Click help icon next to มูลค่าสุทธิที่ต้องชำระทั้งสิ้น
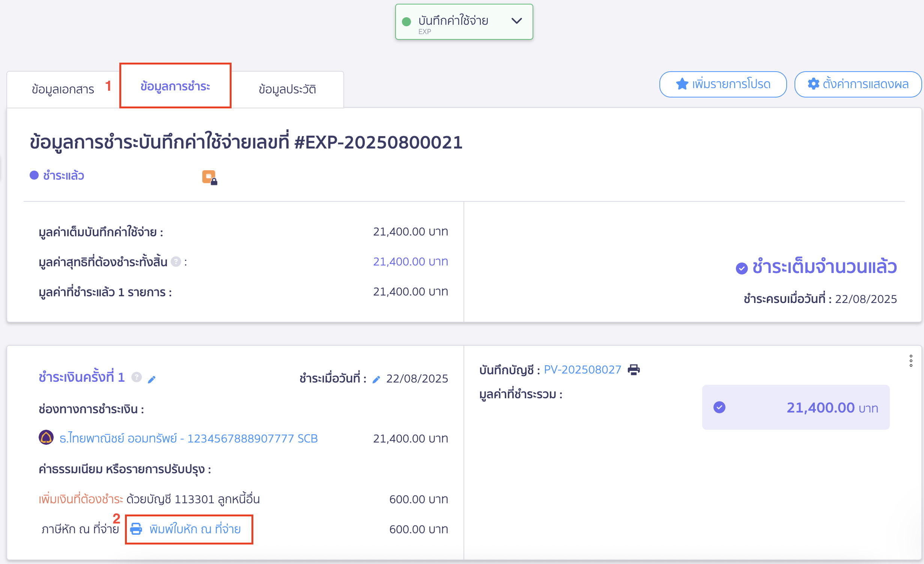Screen dimensions: 924x564 [x=176, y=261]
